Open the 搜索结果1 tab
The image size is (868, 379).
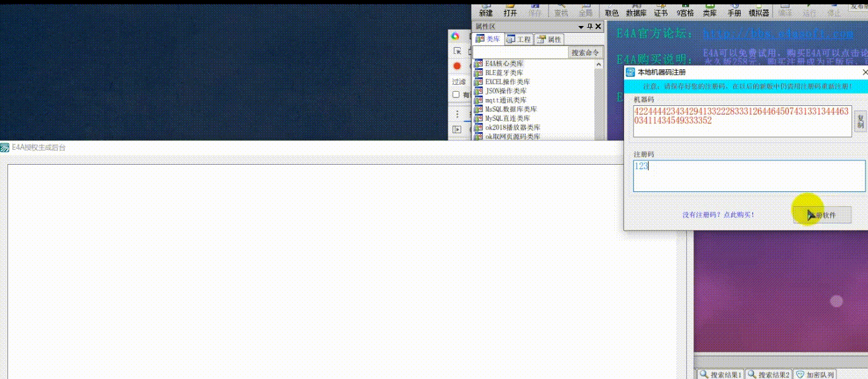pos(721,374)
